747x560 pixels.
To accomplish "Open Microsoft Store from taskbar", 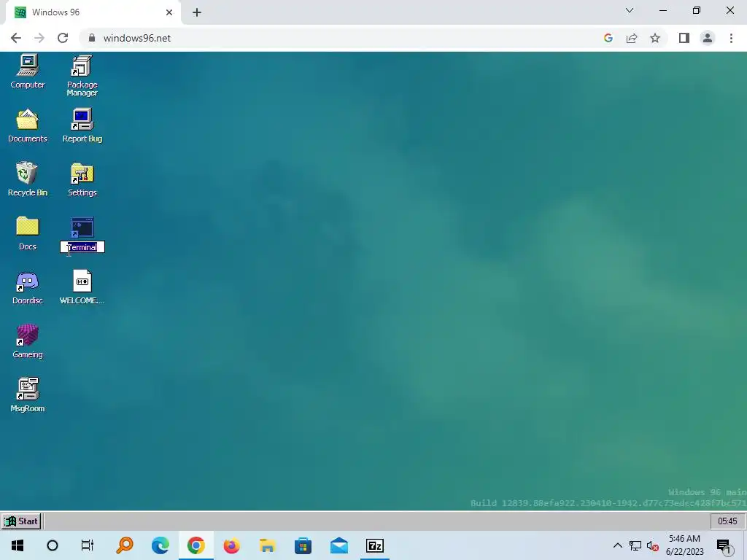I will 303,545.
